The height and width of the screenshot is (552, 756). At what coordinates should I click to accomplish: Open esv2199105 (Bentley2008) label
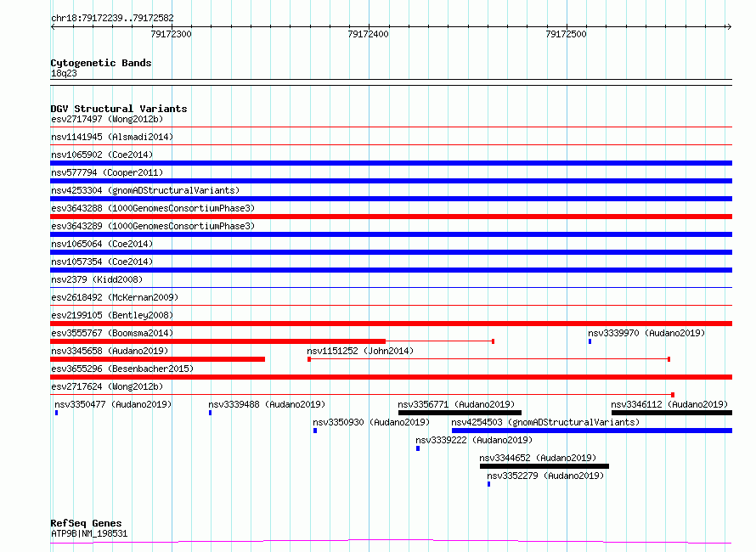[x=112, y=315]
